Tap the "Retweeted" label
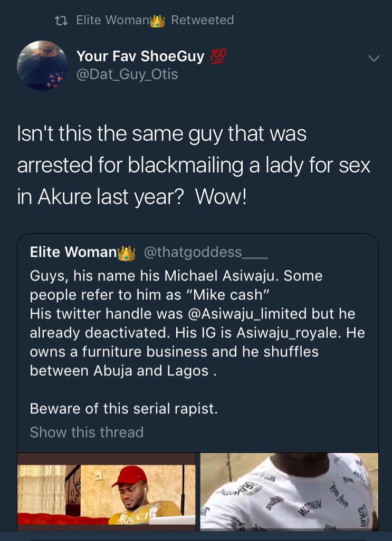Viewport: 392px width, 541px height. pyautogui.click(x=202, y=20)
